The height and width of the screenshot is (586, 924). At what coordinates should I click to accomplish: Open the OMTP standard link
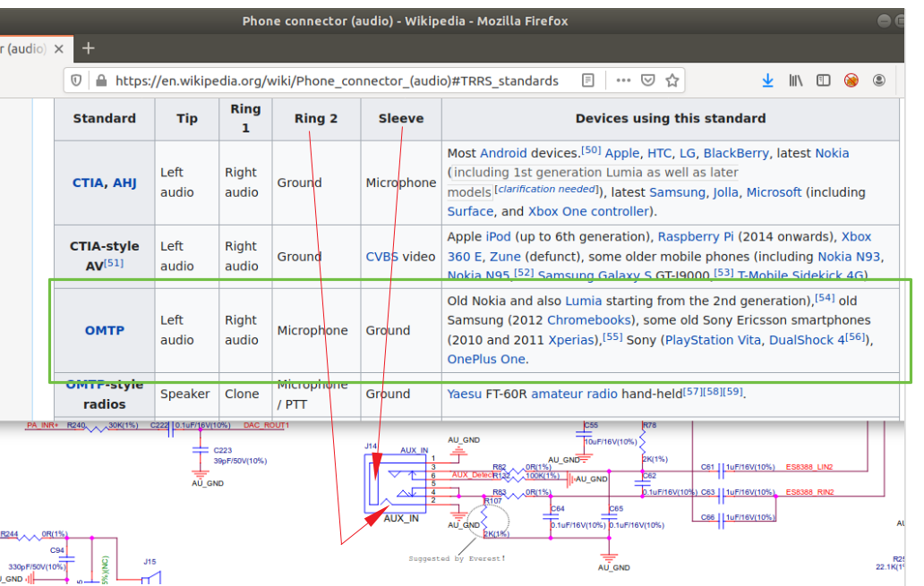[x=104, y=330]
